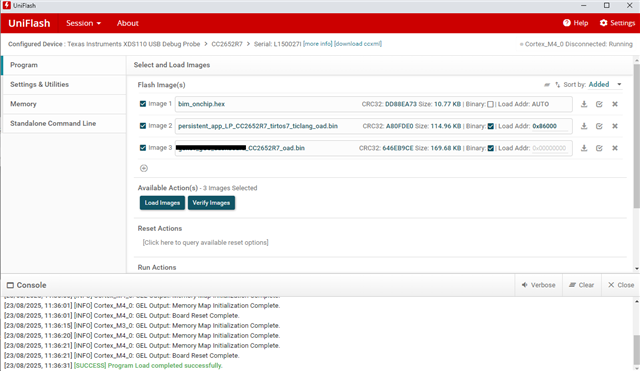This screenshot has width=640, height=371.
Task: Toggle sort direction arrows icon
Action: point(558,85)
